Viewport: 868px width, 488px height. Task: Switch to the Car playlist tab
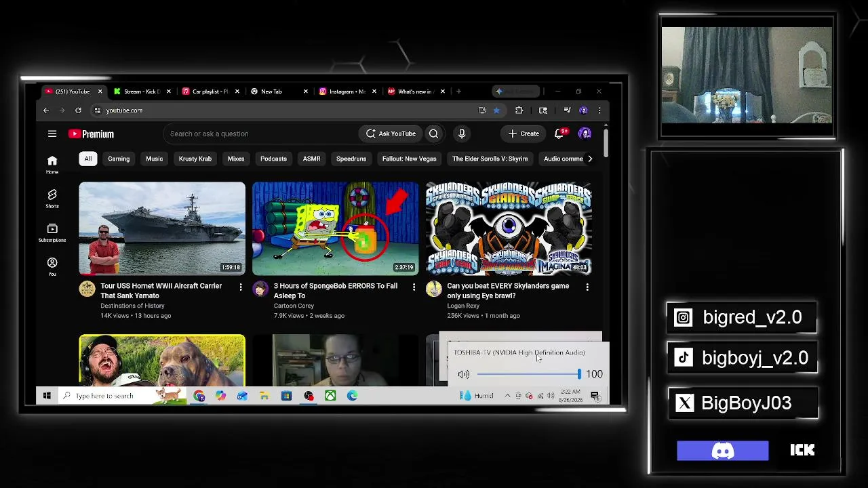coord(210,91)
